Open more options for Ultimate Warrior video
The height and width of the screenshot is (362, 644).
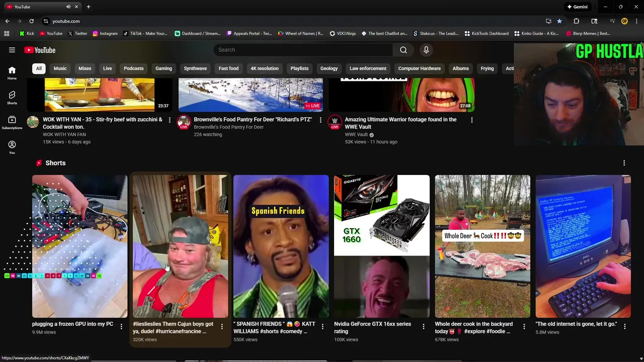pyautogui.click(x=471, y=120)
